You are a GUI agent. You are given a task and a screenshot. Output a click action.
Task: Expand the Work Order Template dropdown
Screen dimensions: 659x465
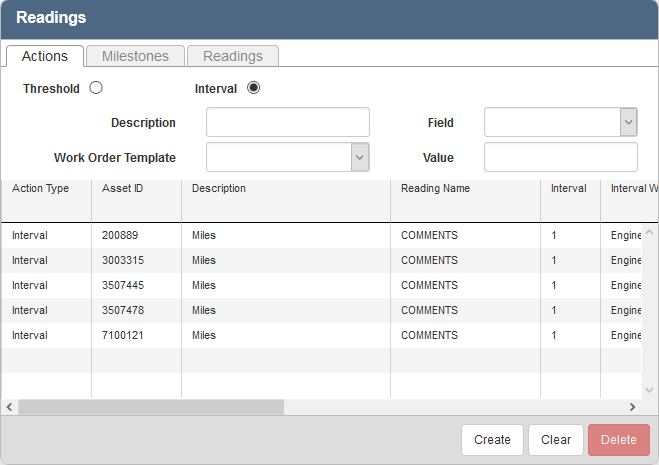(360, 157)
